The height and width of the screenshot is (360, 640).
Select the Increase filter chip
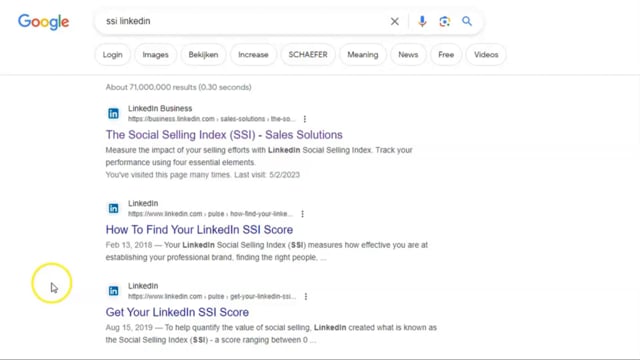click(253, 54)
